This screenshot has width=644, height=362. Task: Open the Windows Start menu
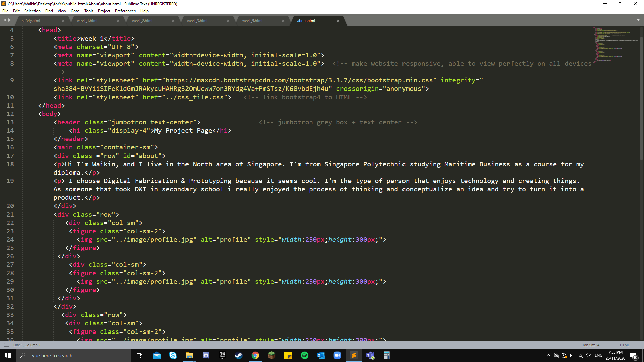[8, 355]
